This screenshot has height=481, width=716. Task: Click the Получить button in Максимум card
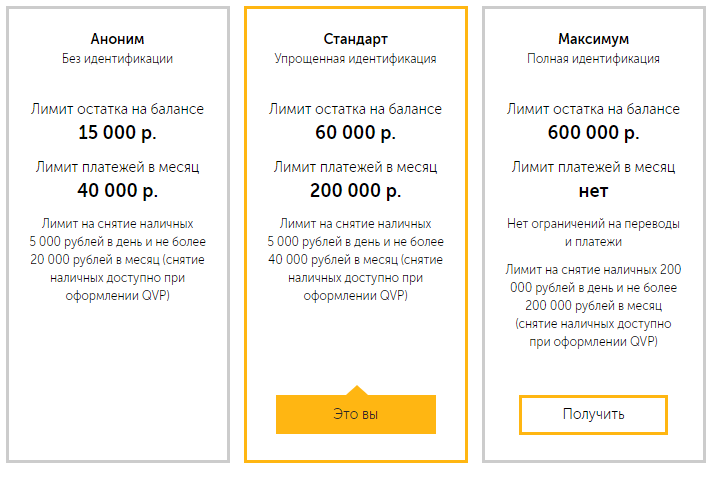point(593,414)
